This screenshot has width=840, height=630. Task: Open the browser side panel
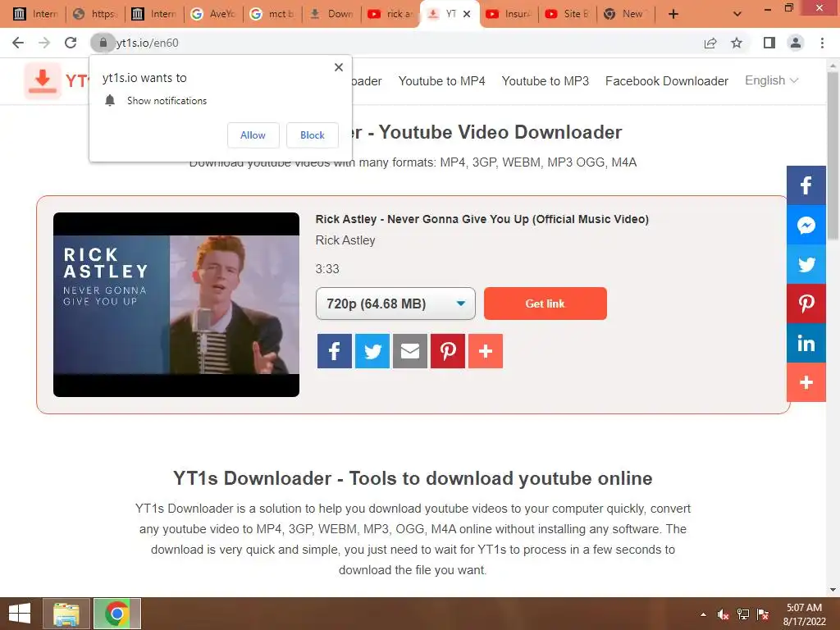coord(769,43)
